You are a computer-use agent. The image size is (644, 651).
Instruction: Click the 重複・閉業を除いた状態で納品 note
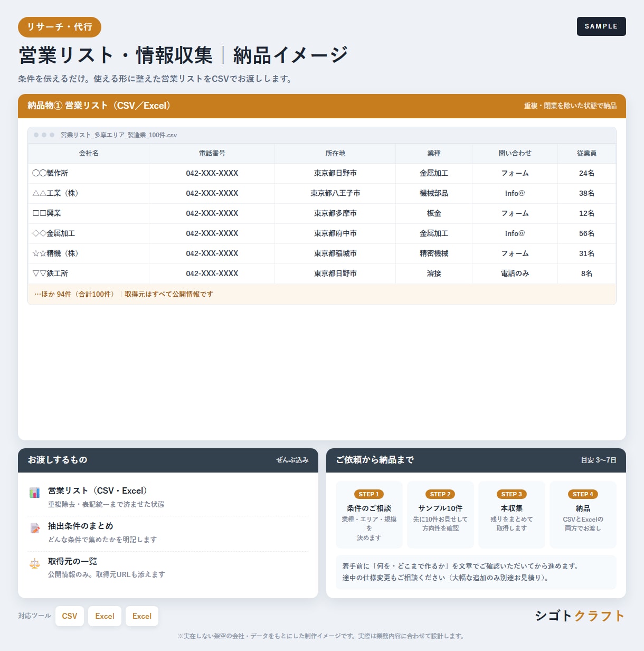click(570, 106)
